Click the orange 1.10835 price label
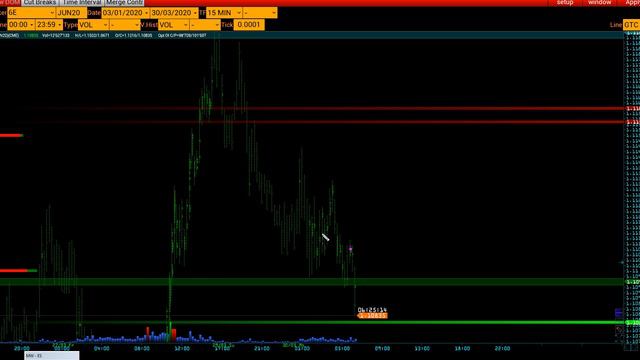Viewport: 640px width, 360px height. tap(372, 316)
